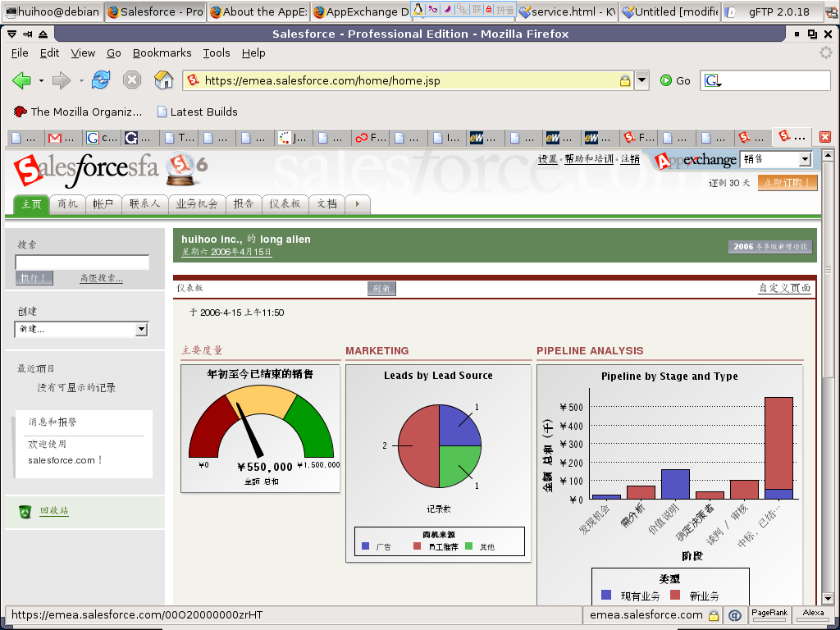The image size is (840, 630).
Task: Expand the URL bar history dropdown
Action: (641, 81)
